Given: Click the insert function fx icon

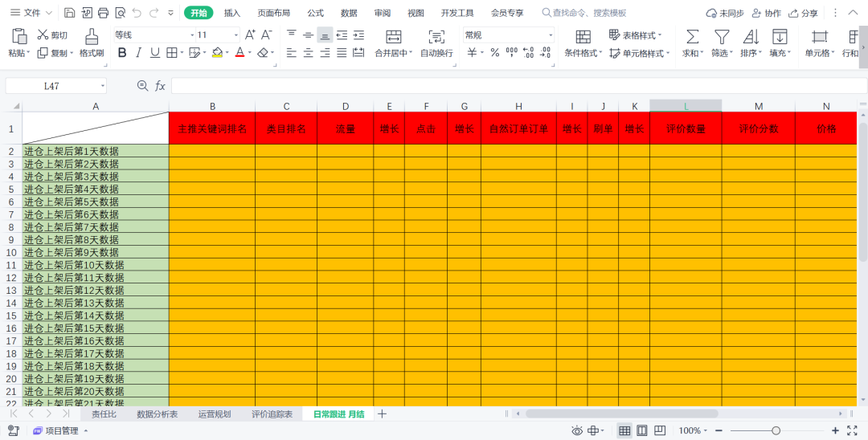Looking at the screenshot, I should pos(160,86).
